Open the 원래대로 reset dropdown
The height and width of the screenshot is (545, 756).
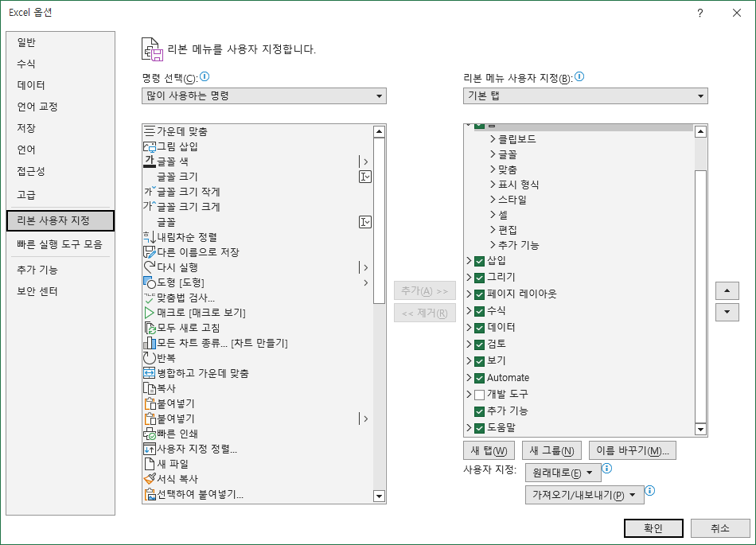[563, 473]
